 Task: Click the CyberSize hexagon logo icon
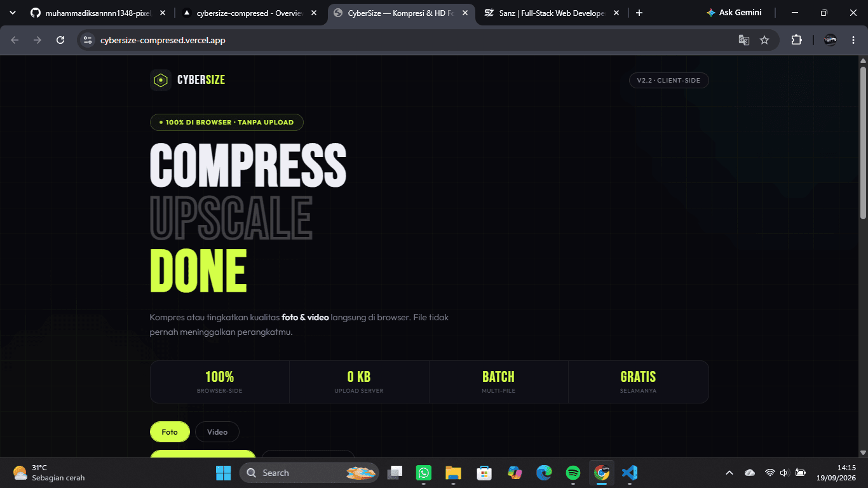point(161,80)
